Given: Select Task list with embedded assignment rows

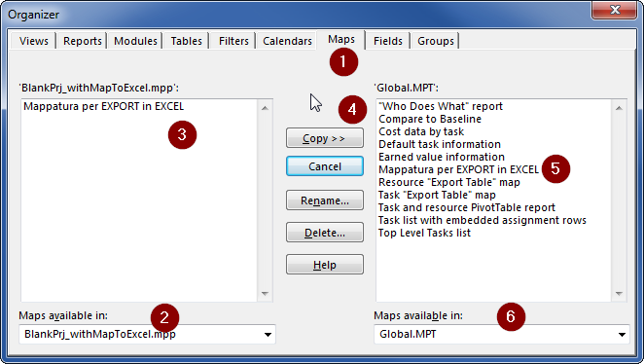Looking at the screenshot, I should [483, 220].
